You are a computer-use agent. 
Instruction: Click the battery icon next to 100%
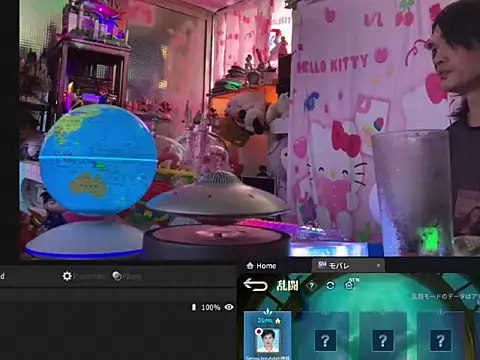point(194,307)
